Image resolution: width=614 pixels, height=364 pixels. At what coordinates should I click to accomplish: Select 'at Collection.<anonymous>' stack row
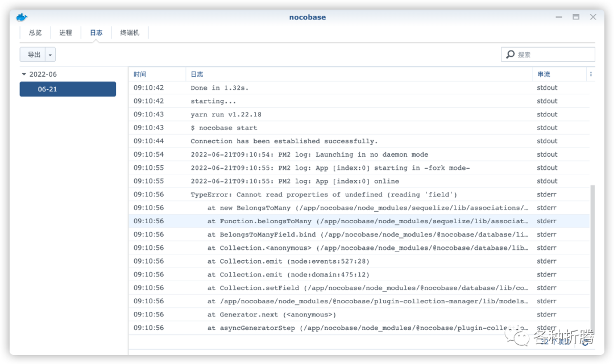pos(359,248)
